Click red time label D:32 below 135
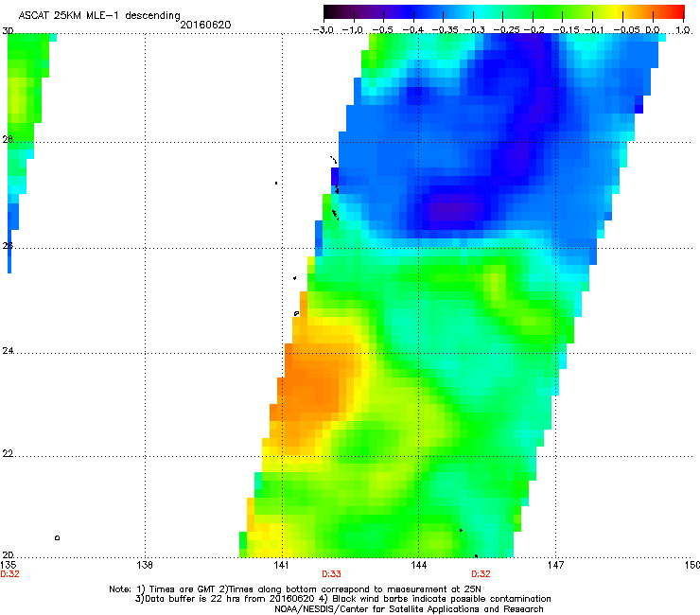 [9, 574]
